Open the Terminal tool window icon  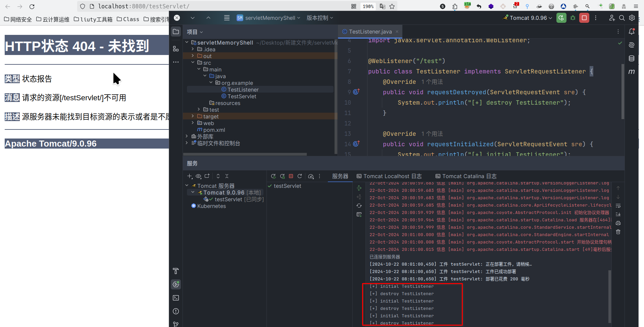tap(176, 298)
